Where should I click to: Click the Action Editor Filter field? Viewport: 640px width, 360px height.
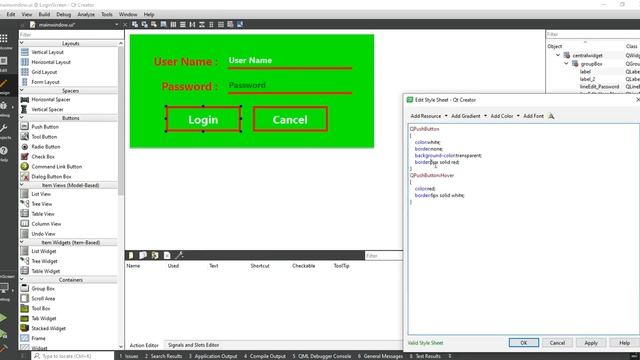(383, 256)
